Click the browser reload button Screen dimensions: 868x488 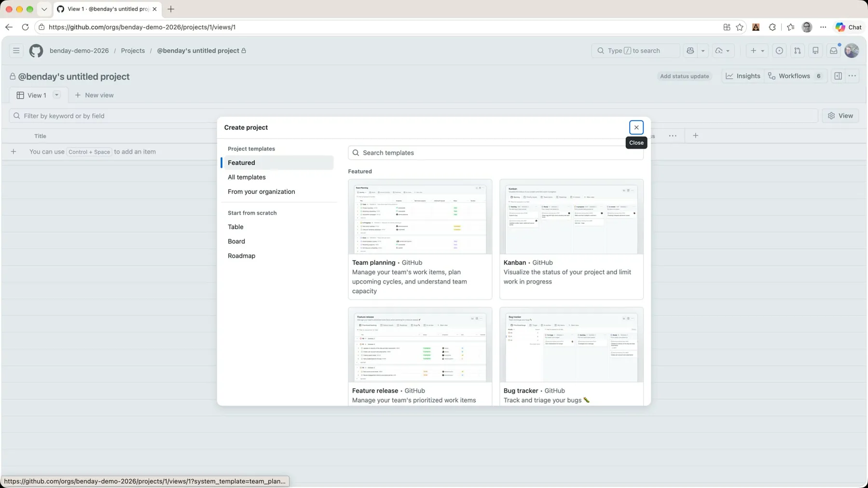[x=25, y=27]
